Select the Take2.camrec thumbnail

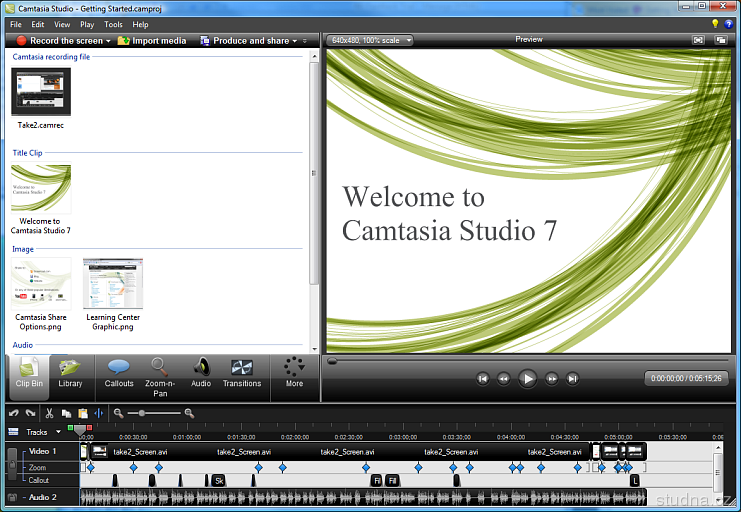click(41, 91)
